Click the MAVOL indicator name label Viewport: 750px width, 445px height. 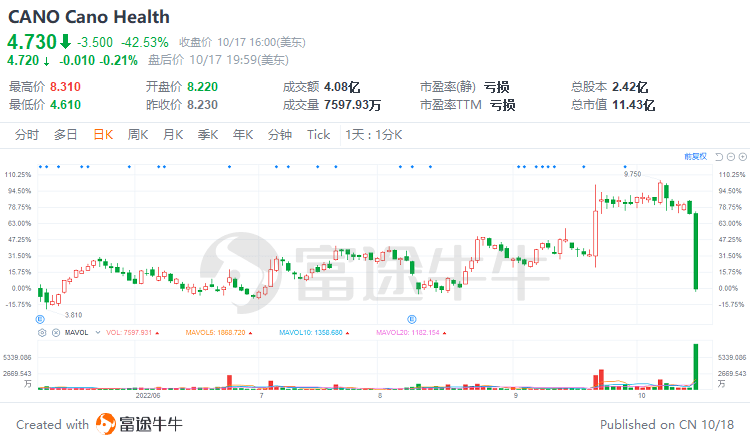pyautogui.click(x=77, y=333)
